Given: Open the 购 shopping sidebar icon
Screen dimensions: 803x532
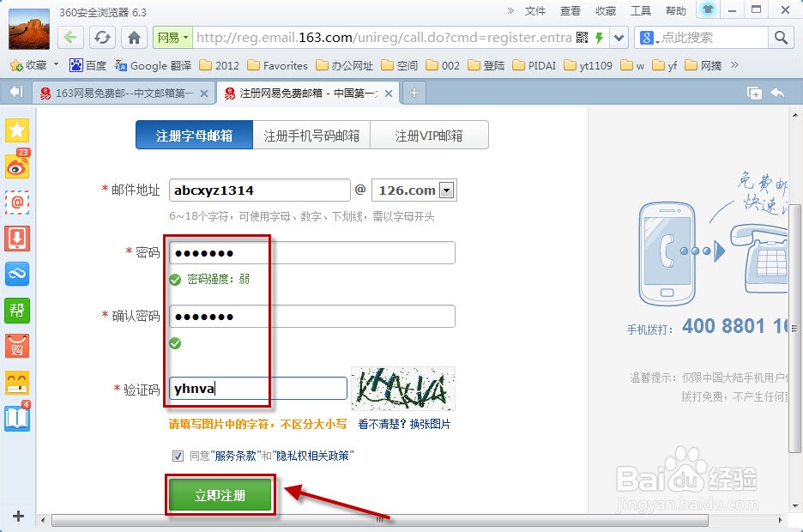Looking at the screenshot, I should (x=17, y=347).
